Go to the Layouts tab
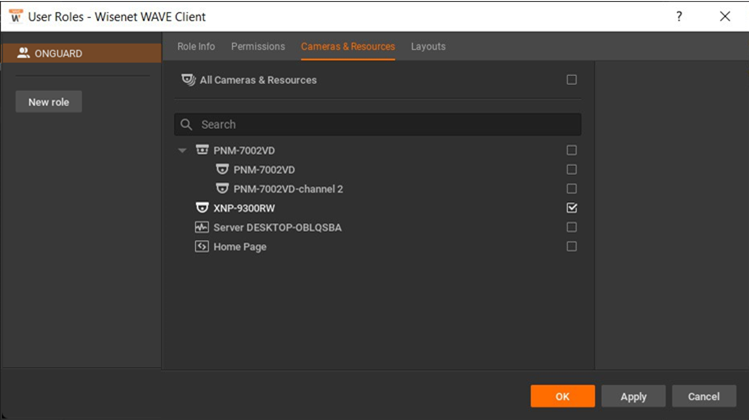Viewport: 749px width, 420px height. point(428,46)
